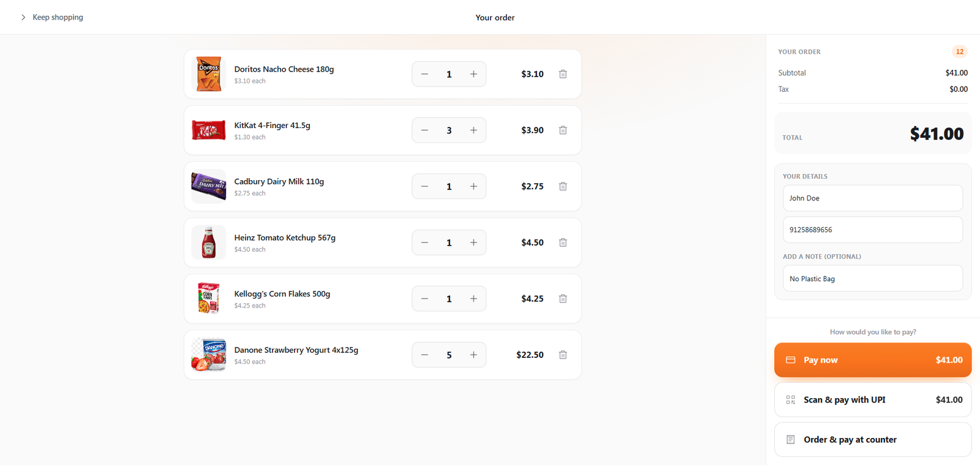Click the Cadbury Dairy Milk thumbnail
Screen dimensions: 980x465
click(209, 186)
